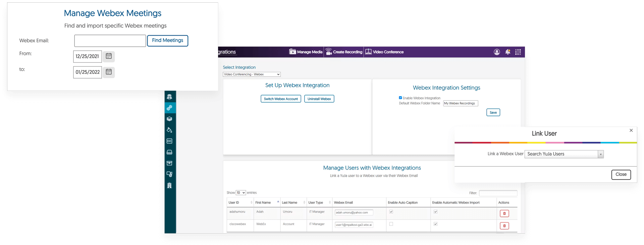Open Manage Media in the top bar
The width and height of the screenshot is (644, 245).
pyautogui.click(x=306, y=52)
